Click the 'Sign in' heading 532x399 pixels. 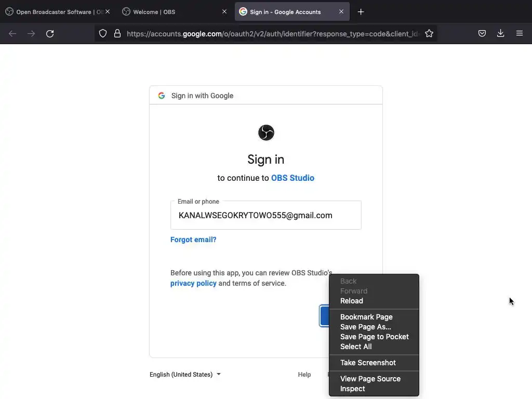click(x=265, y=159)
